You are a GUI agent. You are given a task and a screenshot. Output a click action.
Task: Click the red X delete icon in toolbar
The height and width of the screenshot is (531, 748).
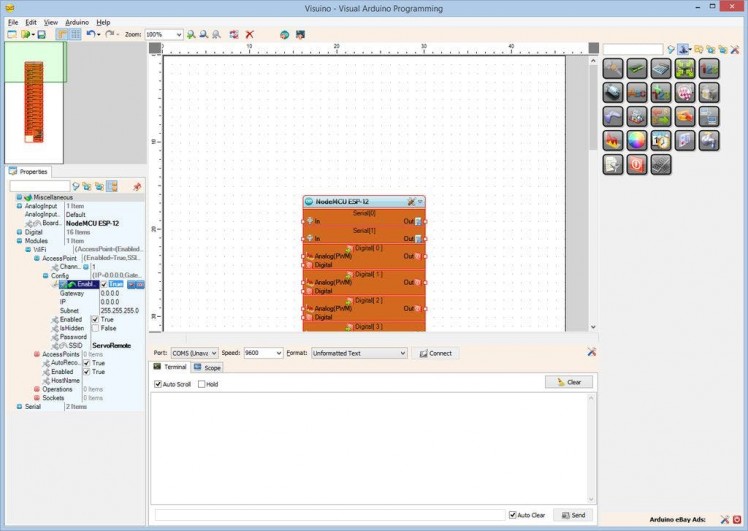250,34
